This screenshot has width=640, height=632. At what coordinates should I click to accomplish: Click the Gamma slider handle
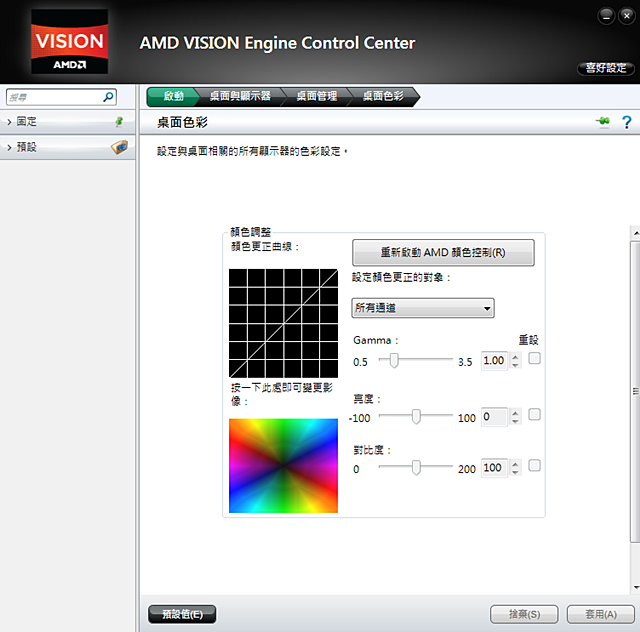pos(394,361)
